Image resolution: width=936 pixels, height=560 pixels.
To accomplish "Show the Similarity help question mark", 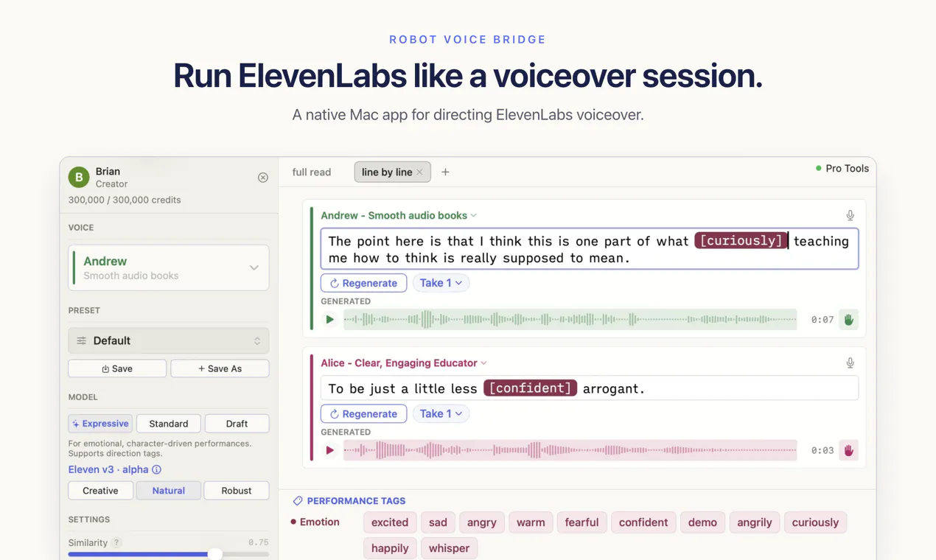I will (116, 542).
